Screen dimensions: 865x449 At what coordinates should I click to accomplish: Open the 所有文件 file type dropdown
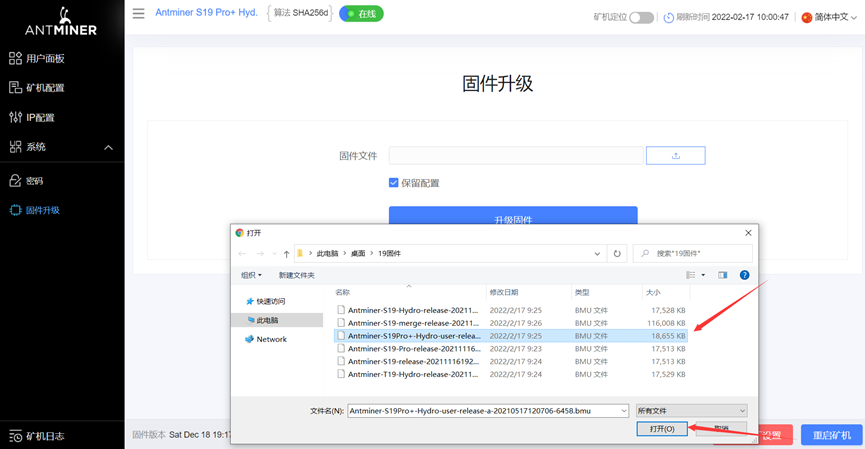(692, 411)
